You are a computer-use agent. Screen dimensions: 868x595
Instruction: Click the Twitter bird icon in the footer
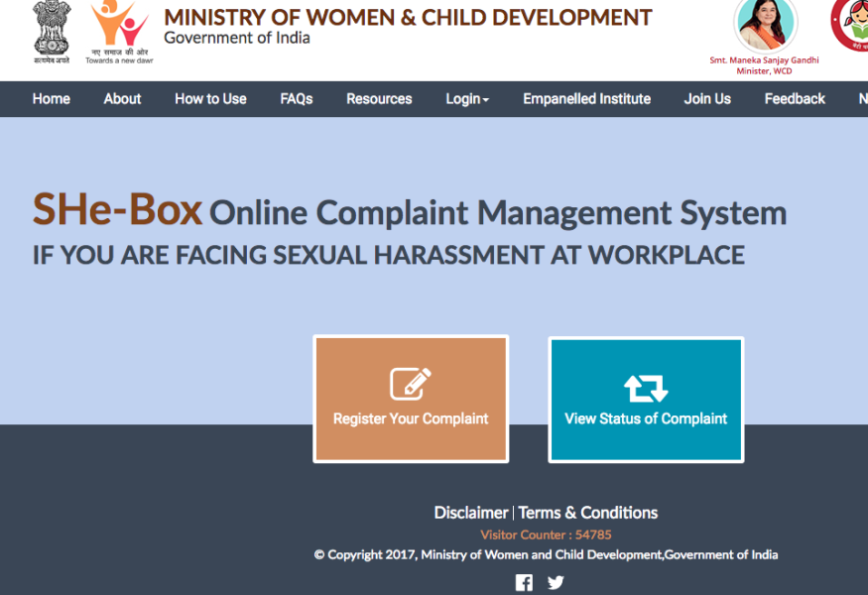556,582
